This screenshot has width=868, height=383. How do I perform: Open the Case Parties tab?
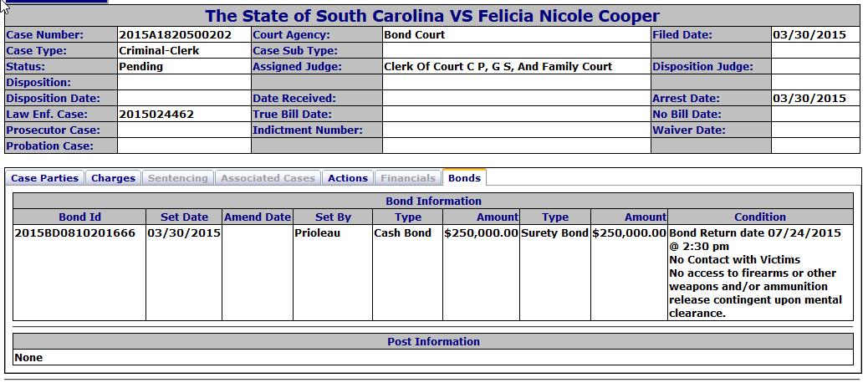(45, 178)
